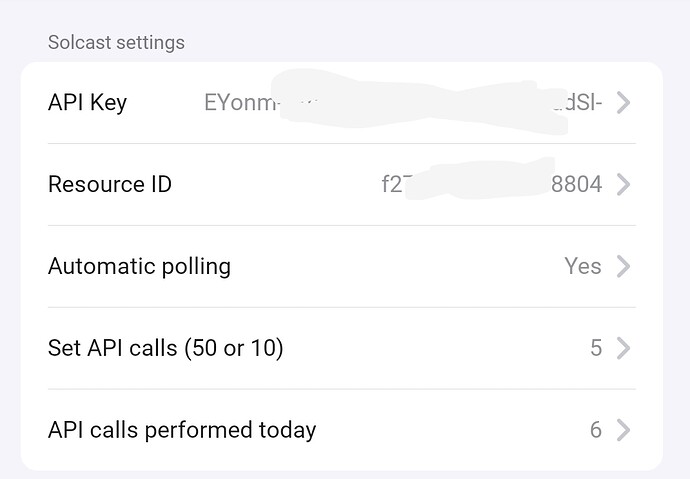690x479 pixels.
Task: Click the chevron arrow beside Resource ID
Action: 623,185
